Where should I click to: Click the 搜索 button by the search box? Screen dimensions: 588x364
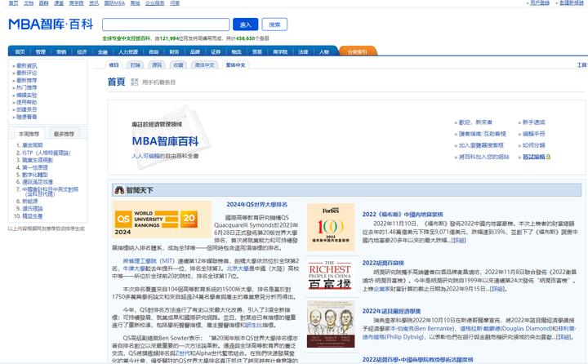click(274, 24)
